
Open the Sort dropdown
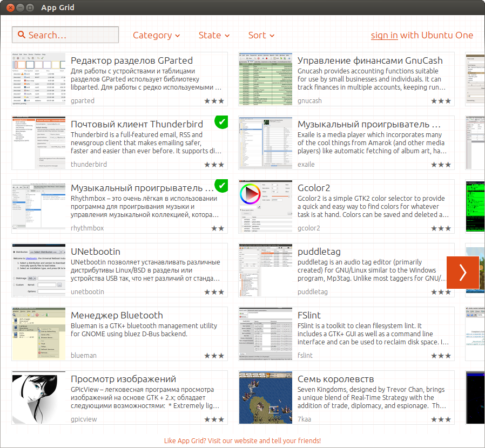tap(261, 35)
